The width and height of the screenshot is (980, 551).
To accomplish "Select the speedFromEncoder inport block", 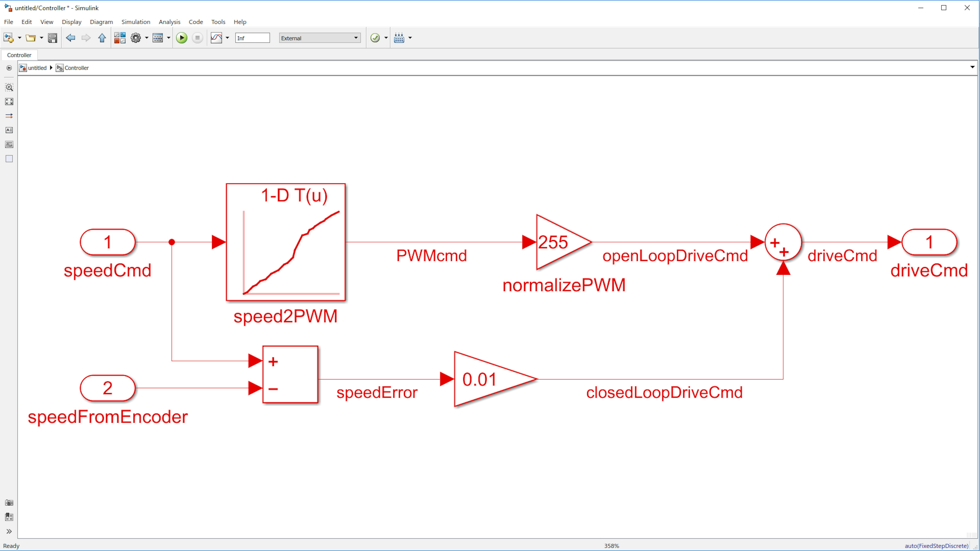I will pos(108,388).
